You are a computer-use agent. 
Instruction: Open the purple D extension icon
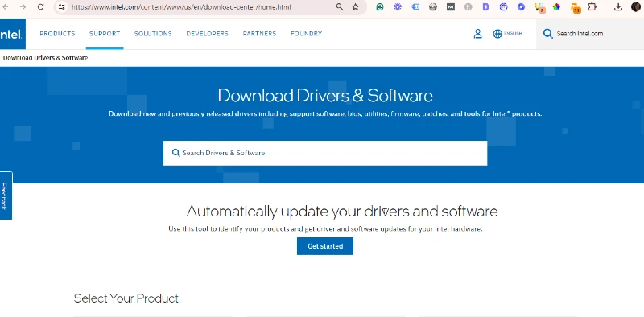click(486, 7)
